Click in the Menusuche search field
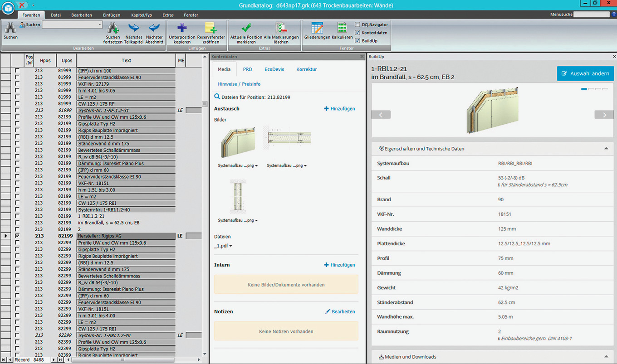 click(592, 15)
